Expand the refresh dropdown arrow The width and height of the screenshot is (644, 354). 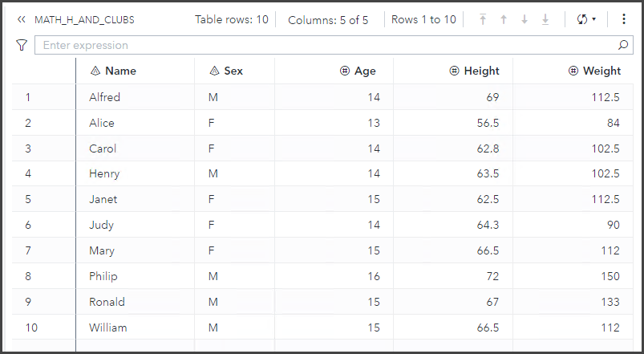594,20
